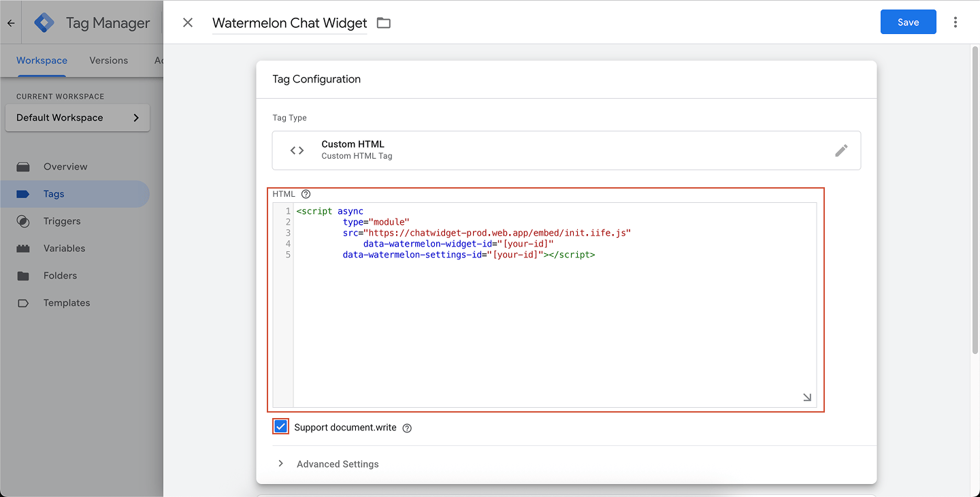The height and width of the screenshot is (497, 980).
Task: Click the Tag Manager diamond logo
Action: (x=44, y=22)
